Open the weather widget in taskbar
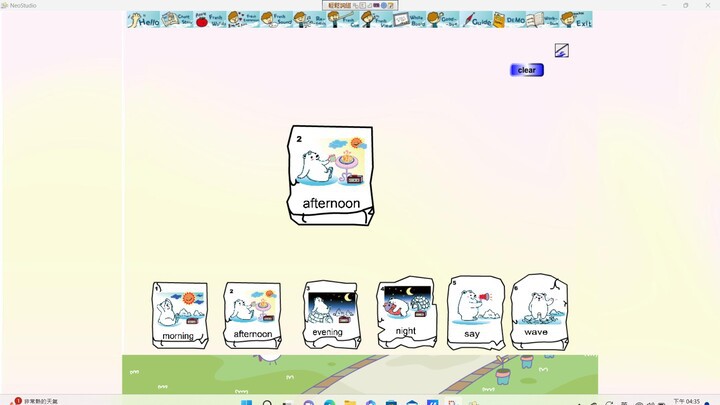 click(x=35, y=401)
